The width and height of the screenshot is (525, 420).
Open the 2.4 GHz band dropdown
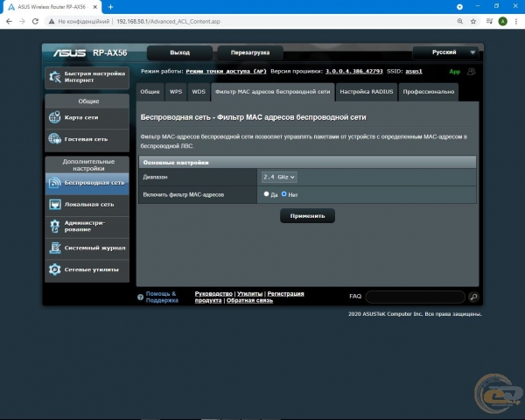pos(279,177)
